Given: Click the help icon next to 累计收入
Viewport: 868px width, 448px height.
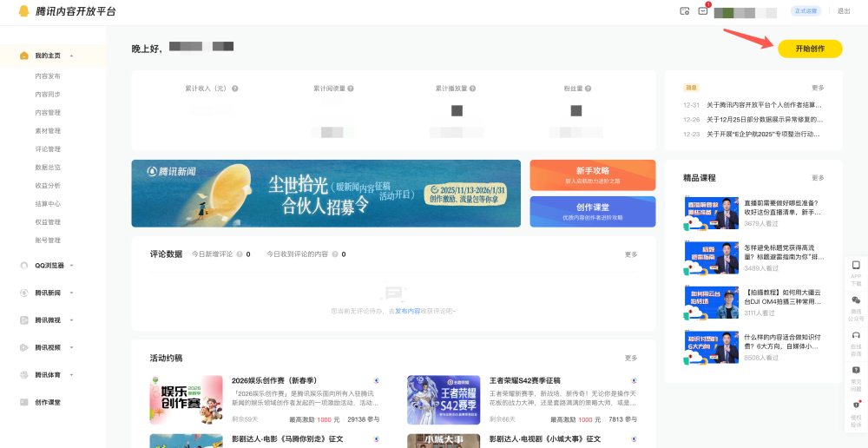Looking at the screenshot, I should tap(234, 89).
